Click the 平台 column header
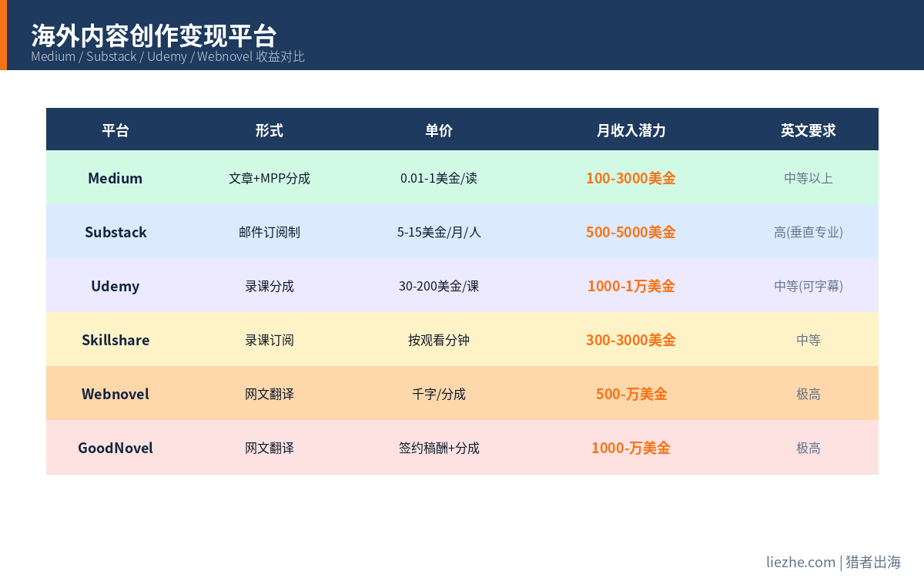The height and width of the screenshot is (578, 924). tap(115, 131)
